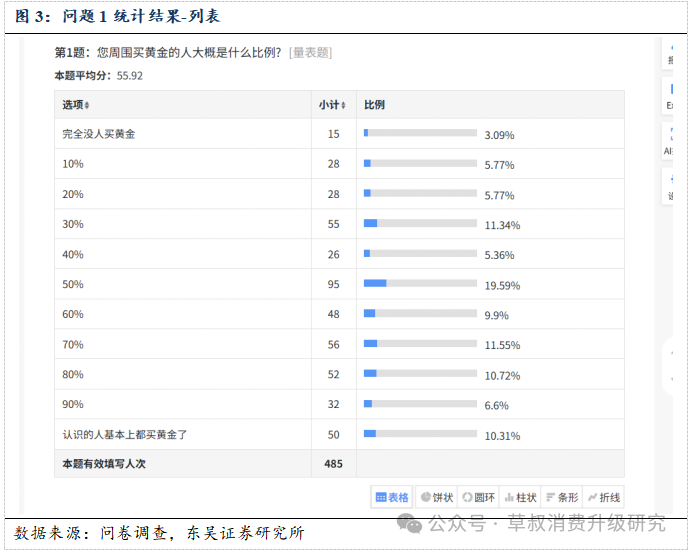Viewport: 688px width, 551px height.
Task: Switch to 条形 bar chart view
Action: click(562, 497)
